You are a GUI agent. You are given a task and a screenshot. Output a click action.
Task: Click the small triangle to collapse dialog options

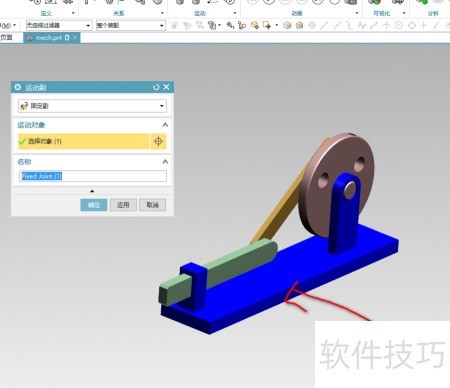point(92,191)
